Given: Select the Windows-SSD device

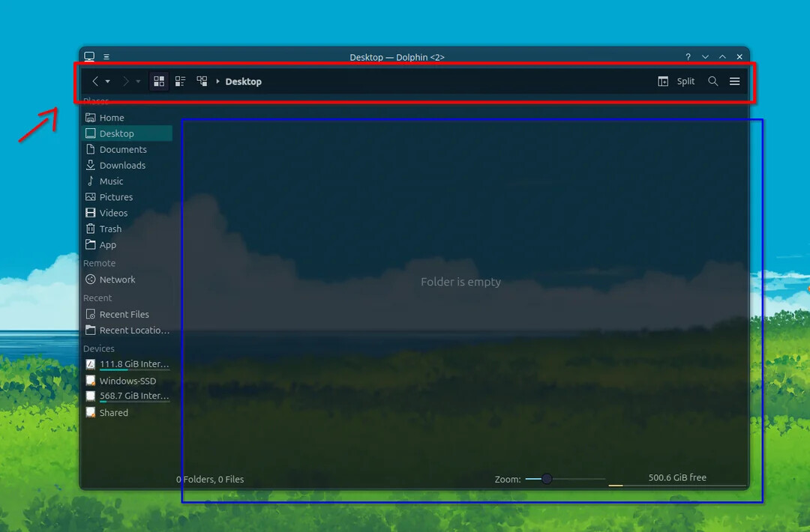Looking at the screenshot, I should pos(127,381).
